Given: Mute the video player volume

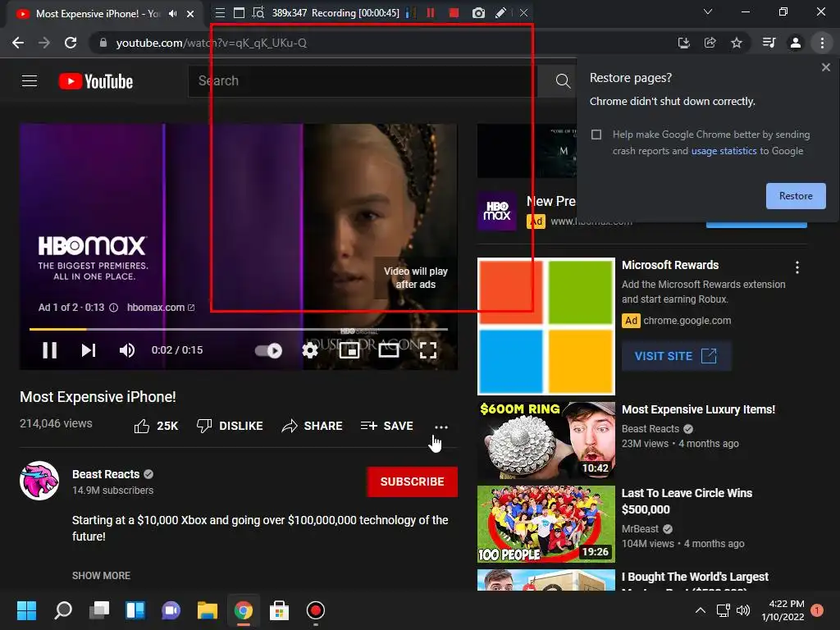Looking at the screenshot, I should (127, 350).
